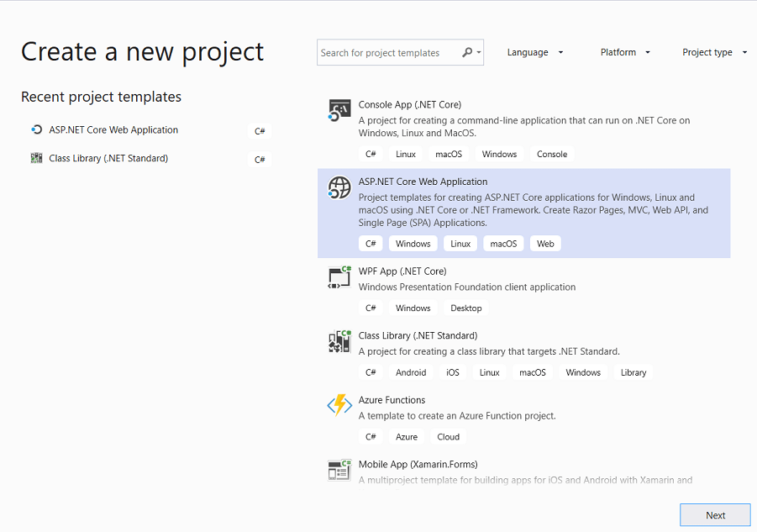Expand the search box history arrow
This screenshot has height=532, width=757.
tap(480, 52)
